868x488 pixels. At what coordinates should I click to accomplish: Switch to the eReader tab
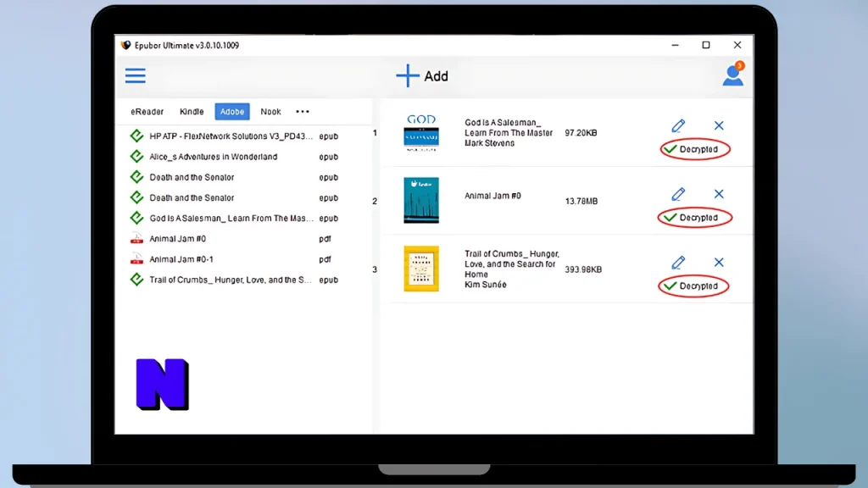(x=147, y=112)
